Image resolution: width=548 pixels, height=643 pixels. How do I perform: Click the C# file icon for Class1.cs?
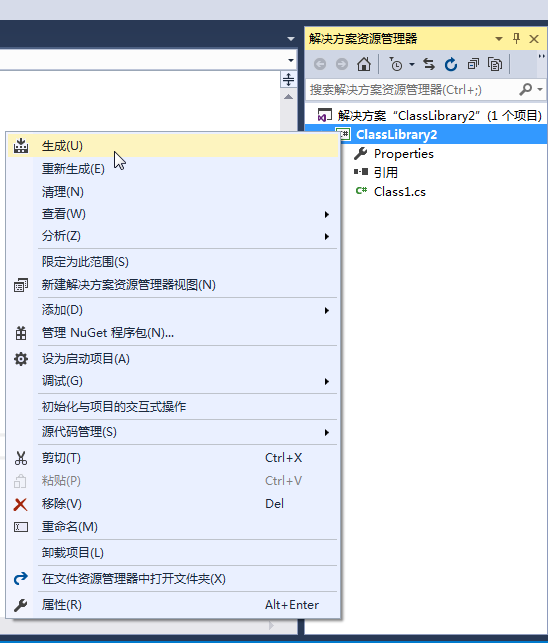coord(361,191)
